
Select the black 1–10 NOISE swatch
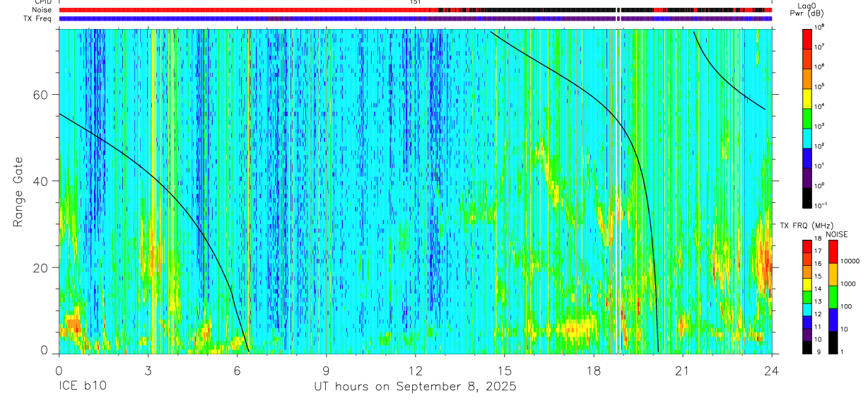pos(833,342)
